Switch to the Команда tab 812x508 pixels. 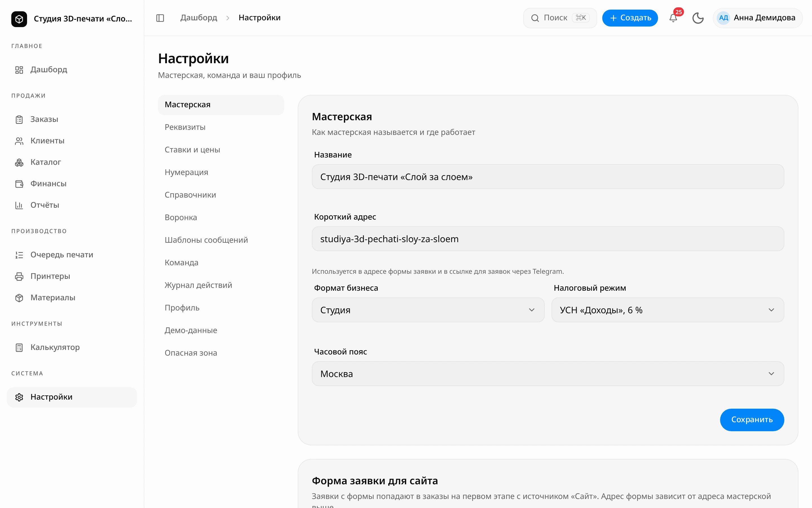[221, 262]
